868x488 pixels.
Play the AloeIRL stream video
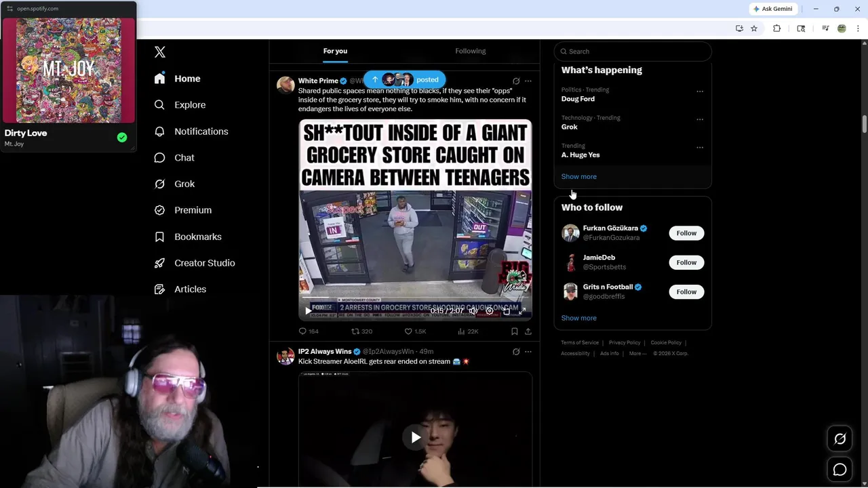pyautogui.click(x=416, y=437)
